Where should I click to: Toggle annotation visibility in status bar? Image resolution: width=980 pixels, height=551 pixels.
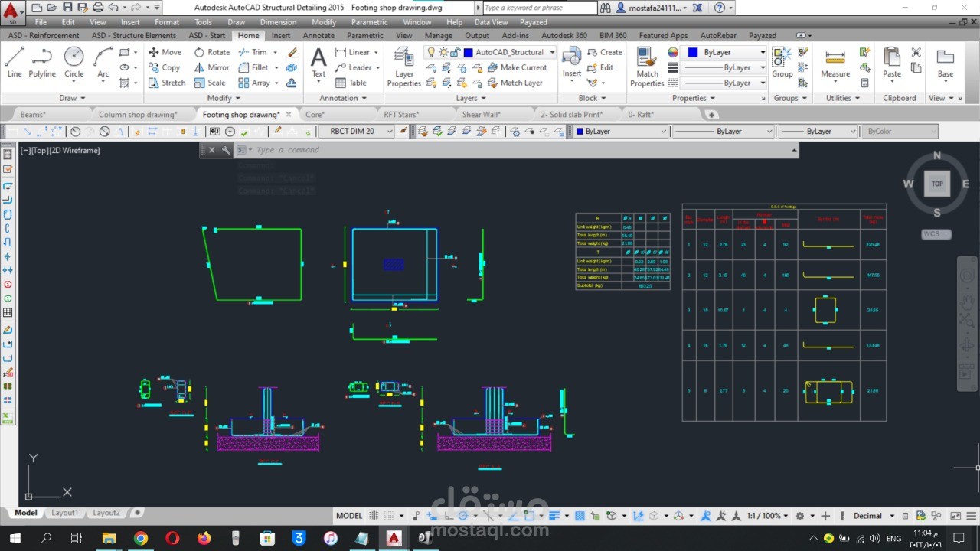click(x=705, y=516)
